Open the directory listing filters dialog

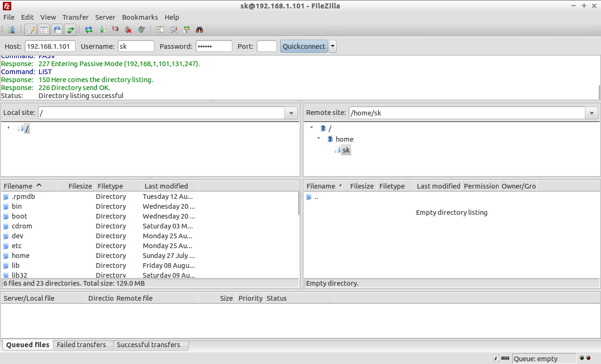click(x=160, y=30)
